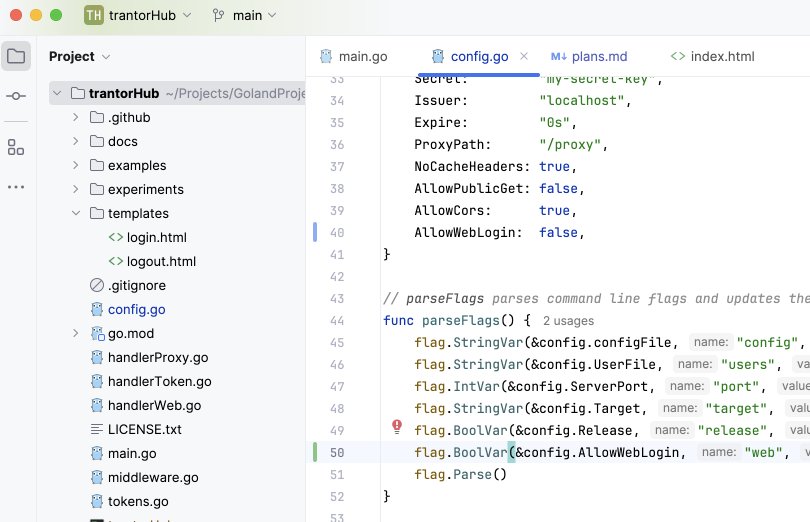Open the main branch dropdown
Image resolution: width=810 pixels, height=522 pixels.
(272, 16)
